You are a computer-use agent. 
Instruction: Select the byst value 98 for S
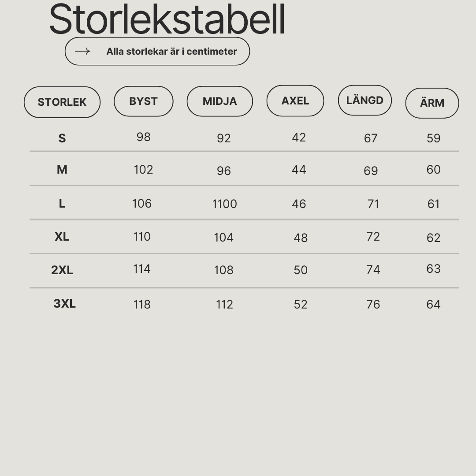click(143, 137)
